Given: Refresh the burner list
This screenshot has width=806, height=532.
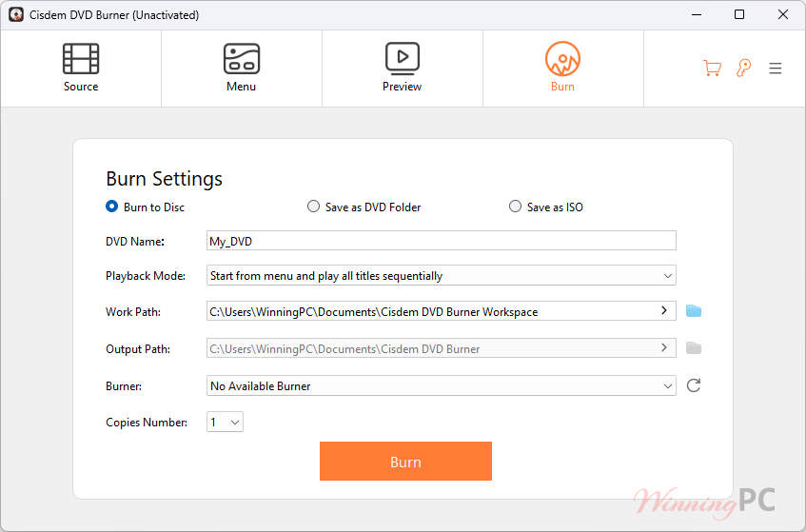Looking at the screenshot, I should [694, 385].
